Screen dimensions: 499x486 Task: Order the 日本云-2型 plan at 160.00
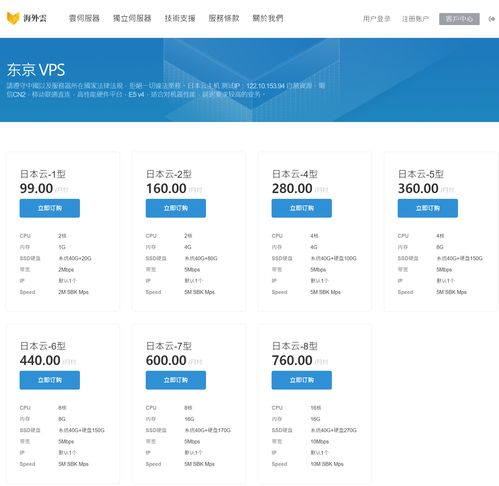(176, 208)
